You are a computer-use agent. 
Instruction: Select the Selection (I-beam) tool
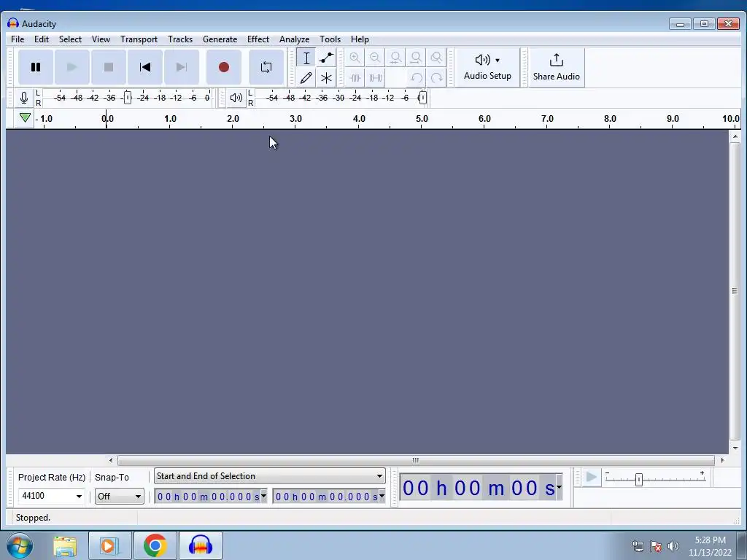[x=306, y=58]
